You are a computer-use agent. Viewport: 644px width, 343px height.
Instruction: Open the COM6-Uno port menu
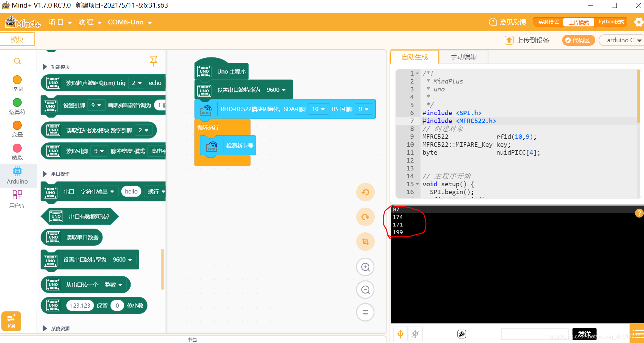tap(130, 22)
